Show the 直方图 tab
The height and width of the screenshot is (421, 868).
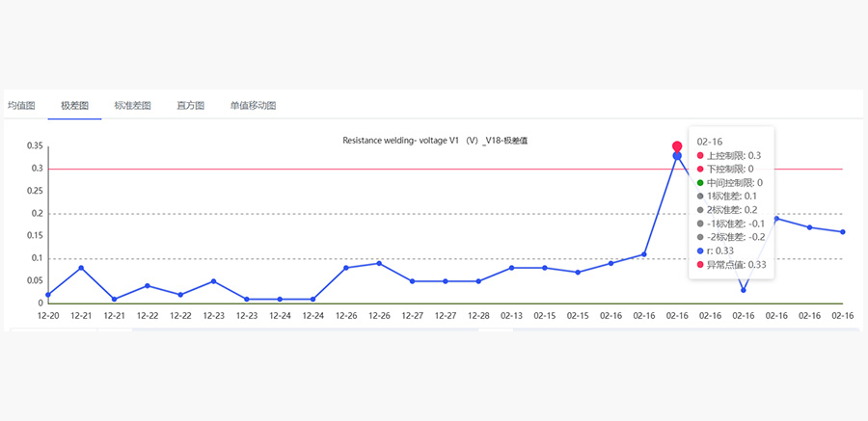190,106
